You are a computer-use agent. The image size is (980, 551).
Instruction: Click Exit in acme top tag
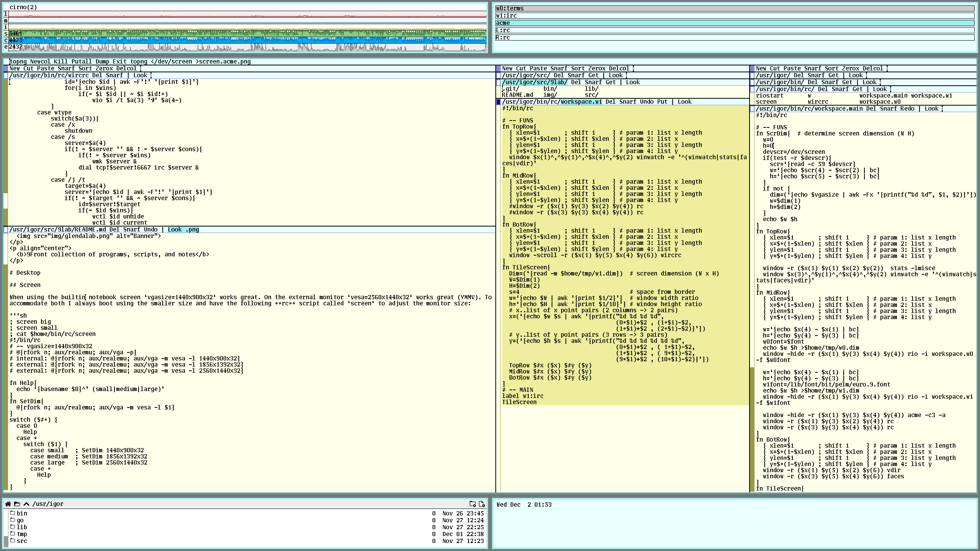pyautogui.click(x=119, y=62)
